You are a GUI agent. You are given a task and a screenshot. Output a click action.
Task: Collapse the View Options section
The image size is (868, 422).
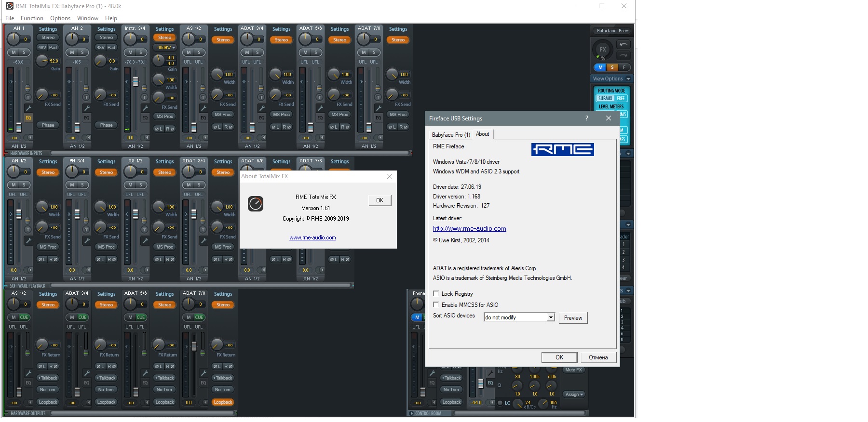(x=628, y=79)
